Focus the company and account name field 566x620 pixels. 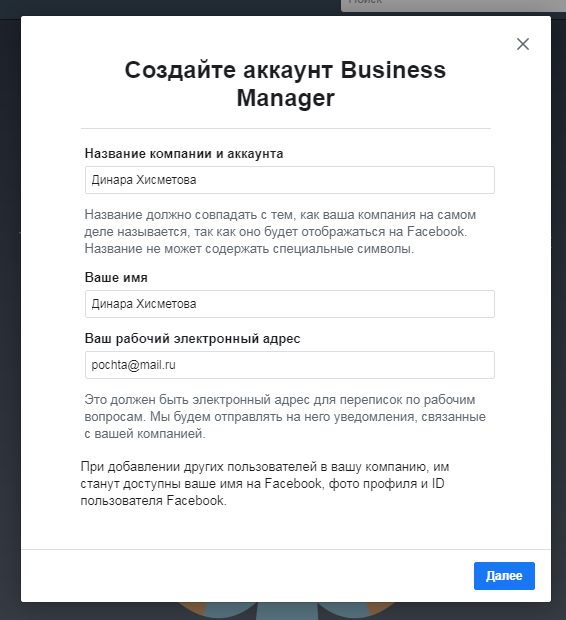(x=290, y=180)
